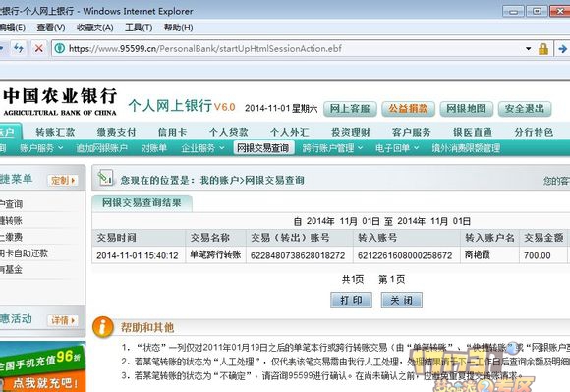This screenshot has width=570, height=392.
Task: Click the location note icon near 您现在的位置
Action: click(x=105, y=178)
